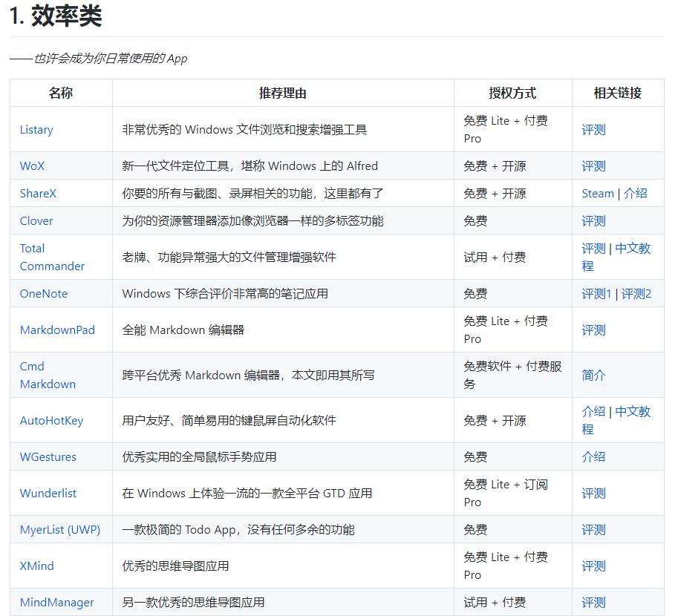Screen dimensions: 675x616
Task: Click the Clover link
Action: pos(35,220)
